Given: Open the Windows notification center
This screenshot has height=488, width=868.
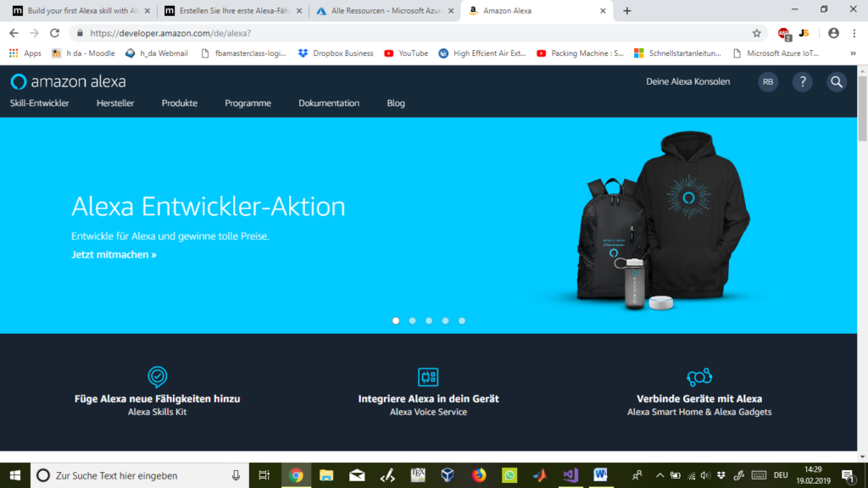Looking at the screenshot, I should (848, 475).
